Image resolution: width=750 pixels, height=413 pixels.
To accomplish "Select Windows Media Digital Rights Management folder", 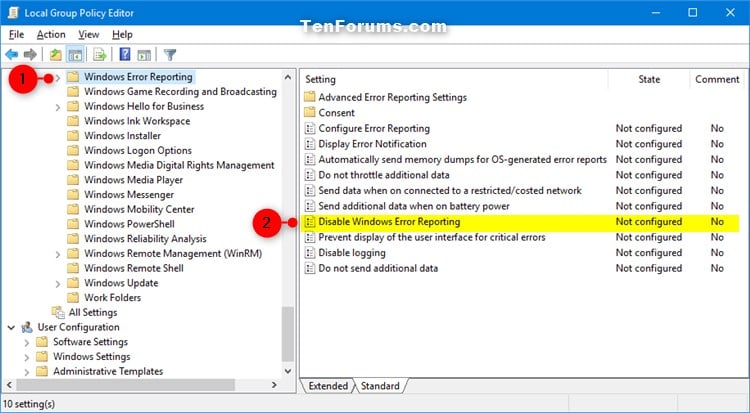I will [x=179, y=165].
